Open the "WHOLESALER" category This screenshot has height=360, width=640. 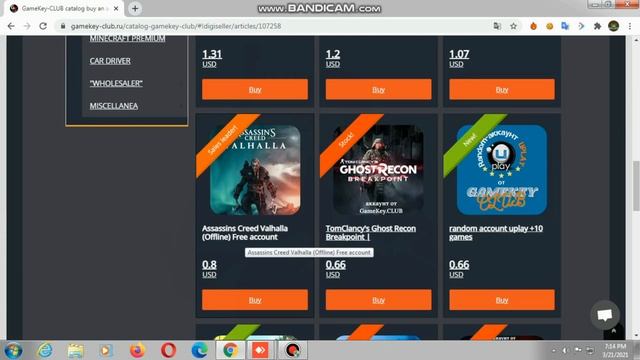(116, 83)
